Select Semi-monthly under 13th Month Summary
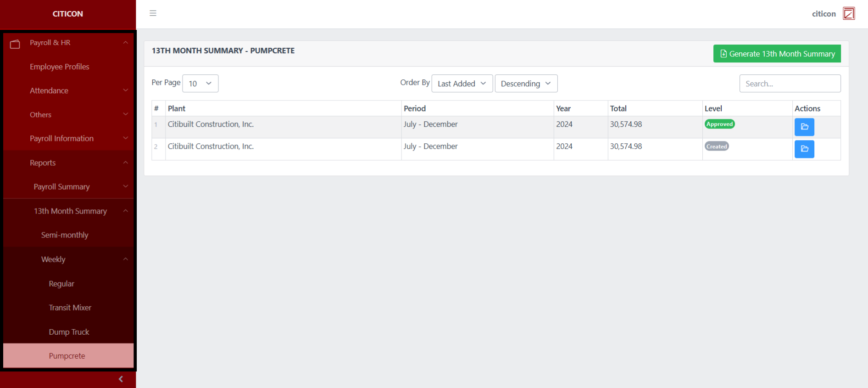Image resolution: width=868 pixels, height=388 pixels. [65, 235]
